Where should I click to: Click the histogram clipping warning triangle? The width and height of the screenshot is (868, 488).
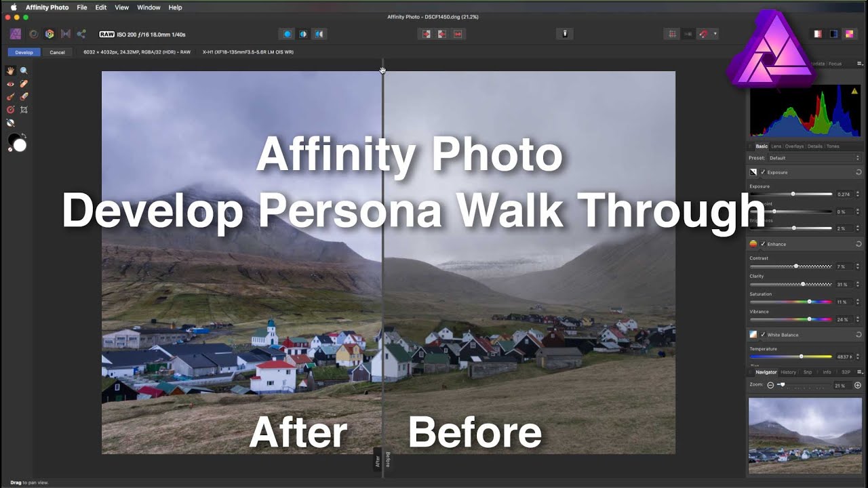point(854,90)
